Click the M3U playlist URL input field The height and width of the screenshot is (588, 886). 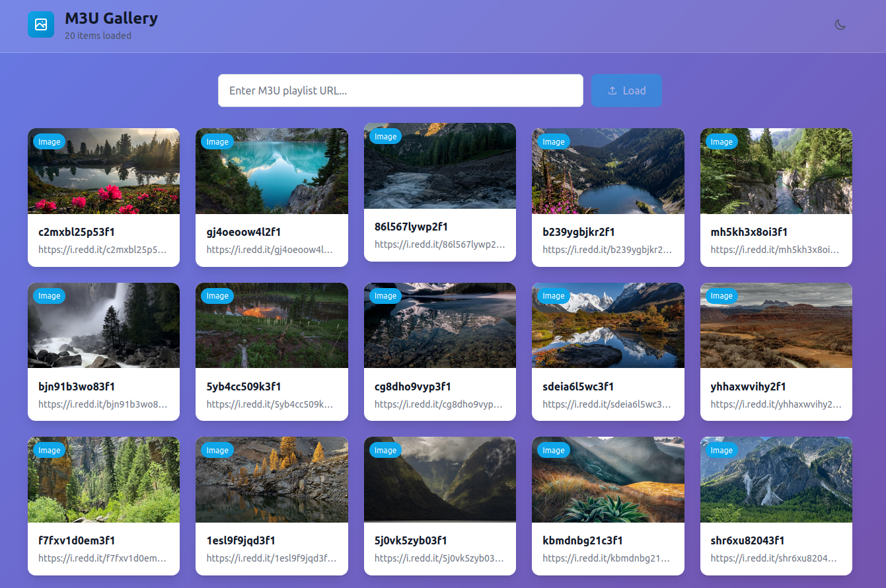pos(400,91)
